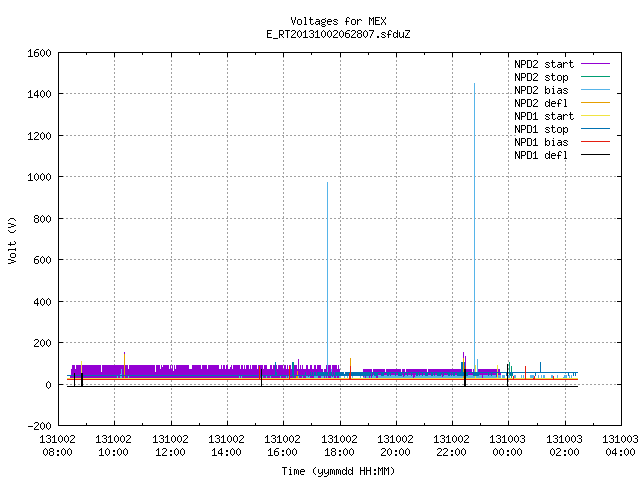Click the purple NPD2 start legend line
The width and height of the screenshot is (640, 480).
(596, 64)
